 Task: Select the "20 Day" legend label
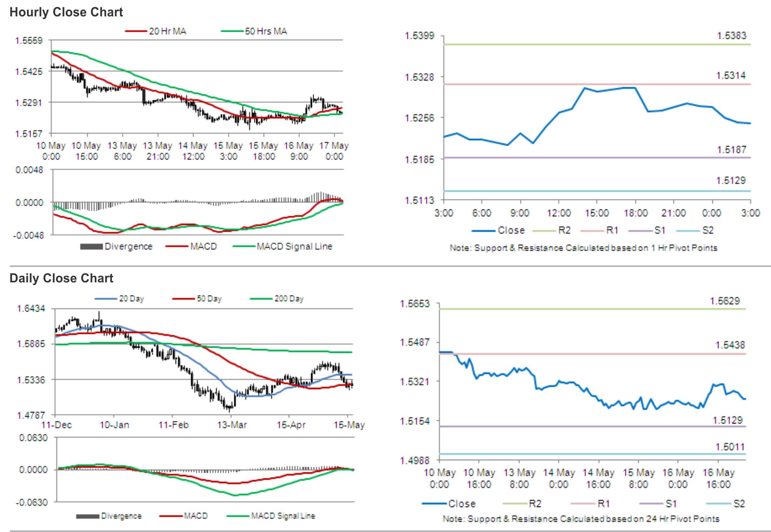[131, 299]
